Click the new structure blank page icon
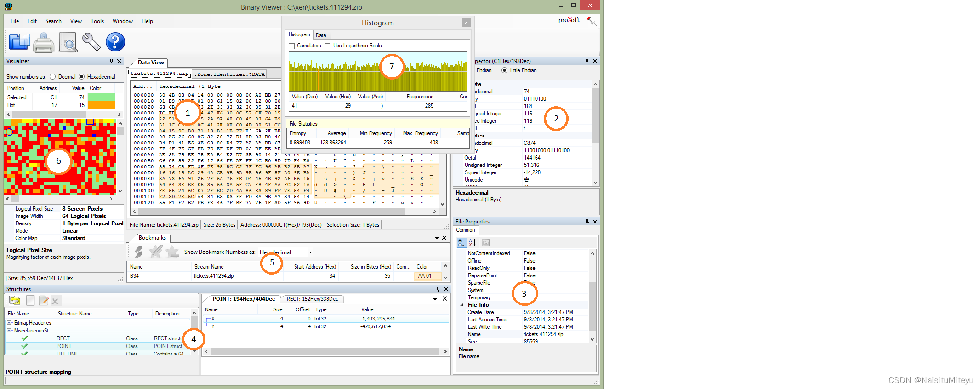Image resolution: width=980 pixels, height=389 pixels. click(x=30, y=301)
